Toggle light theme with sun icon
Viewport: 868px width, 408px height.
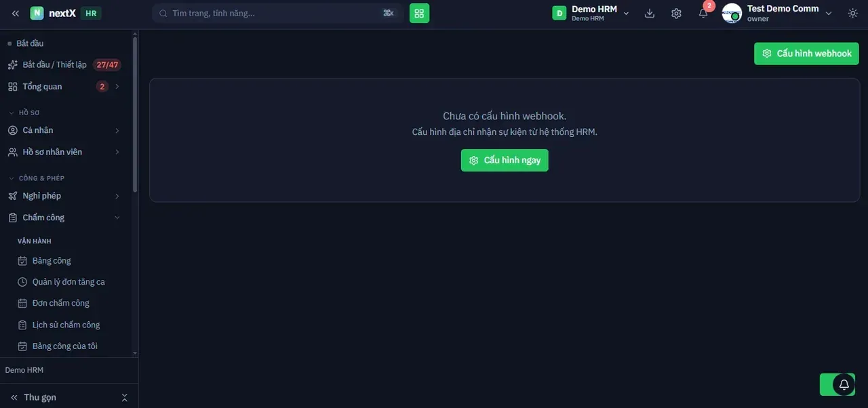coord(852,13)
